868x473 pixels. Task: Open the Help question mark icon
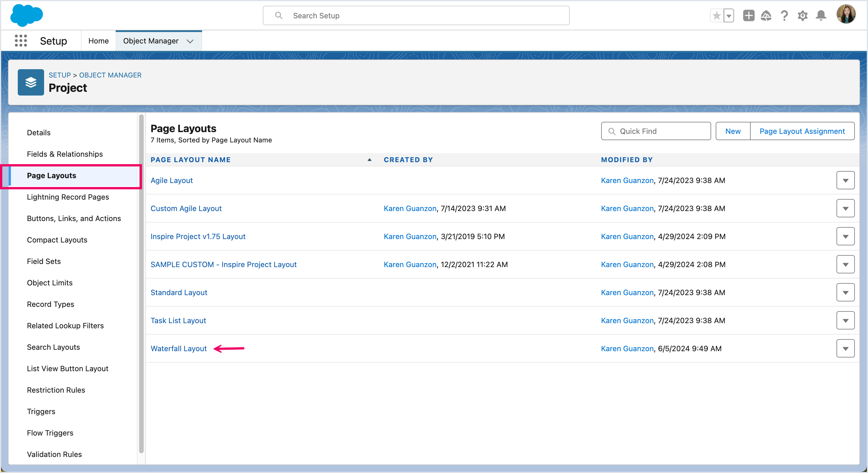coord(784,15)
